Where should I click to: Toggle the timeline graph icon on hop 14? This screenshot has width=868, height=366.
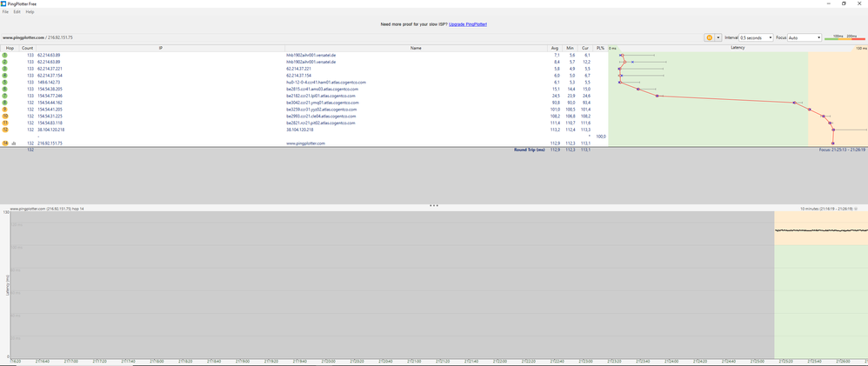click(x=13, y=143)
